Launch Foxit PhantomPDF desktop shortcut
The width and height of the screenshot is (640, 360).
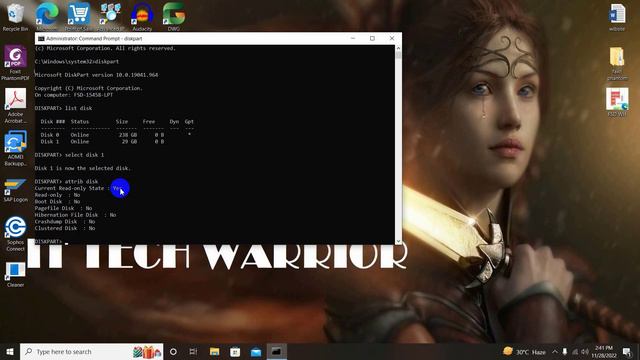[x=16, y=62]
